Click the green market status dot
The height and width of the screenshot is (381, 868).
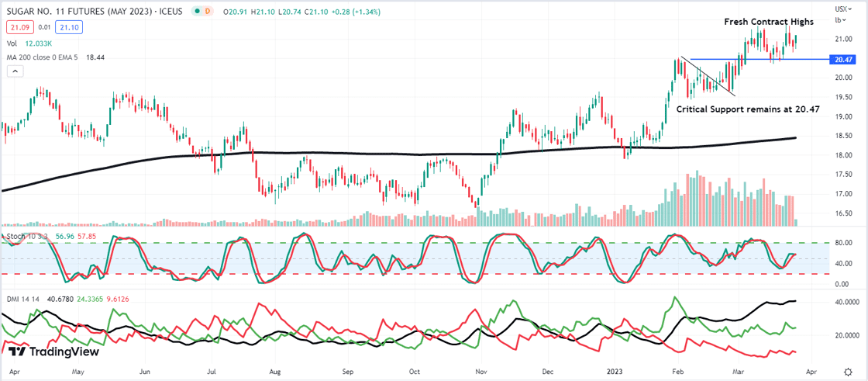(x=198, y=11)
